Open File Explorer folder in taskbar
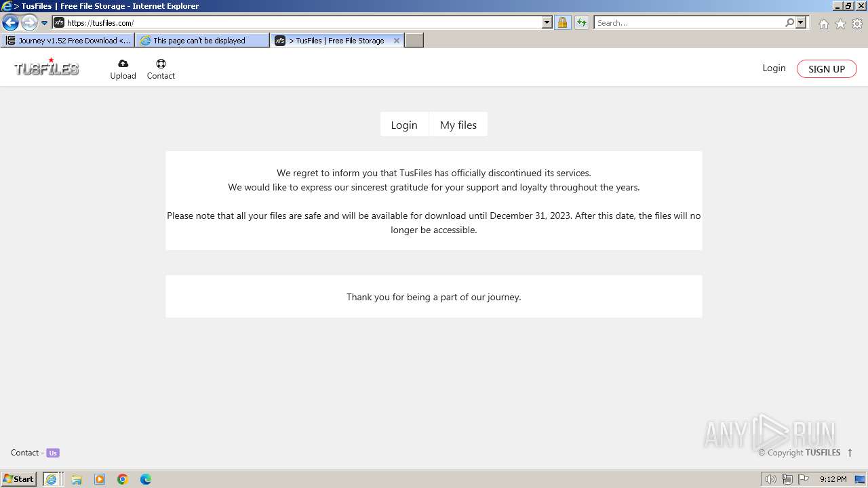868x488 pixels. [x=77, y=479]
